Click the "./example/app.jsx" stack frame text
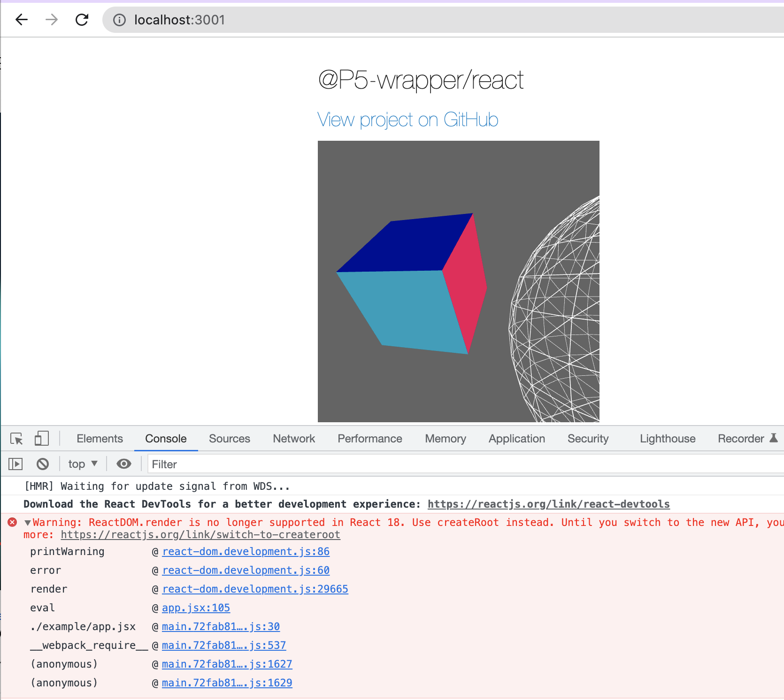Viewport: 784px width, 700px height. pyautogui.click(x=83, y=627)
